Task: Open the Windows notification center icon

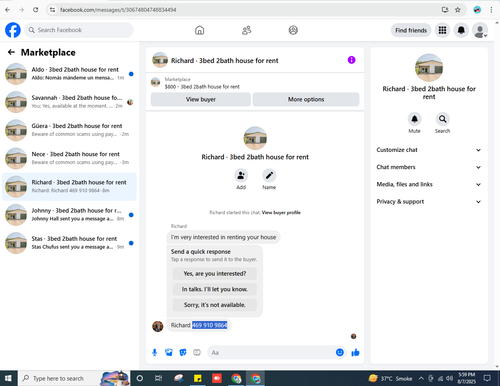Action: [487, 378]
